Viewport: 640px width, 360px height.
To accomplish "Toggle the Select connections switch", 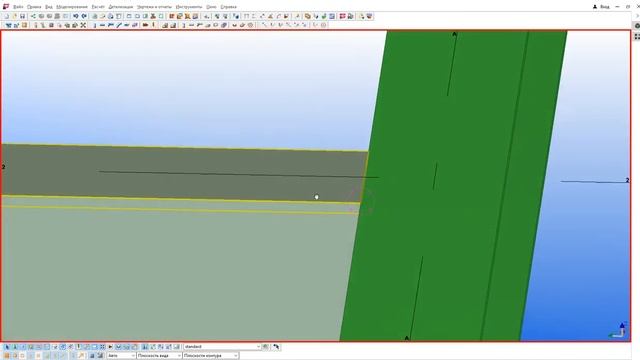I will point(15,347).
